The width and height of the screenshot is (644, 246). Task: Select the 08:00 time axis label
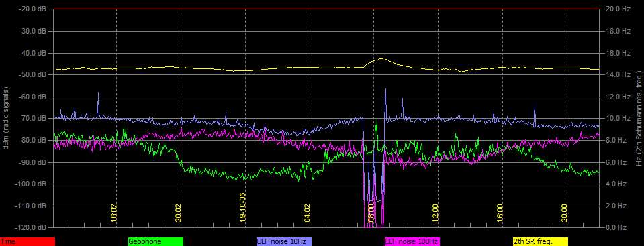click(x=371, y=213)
